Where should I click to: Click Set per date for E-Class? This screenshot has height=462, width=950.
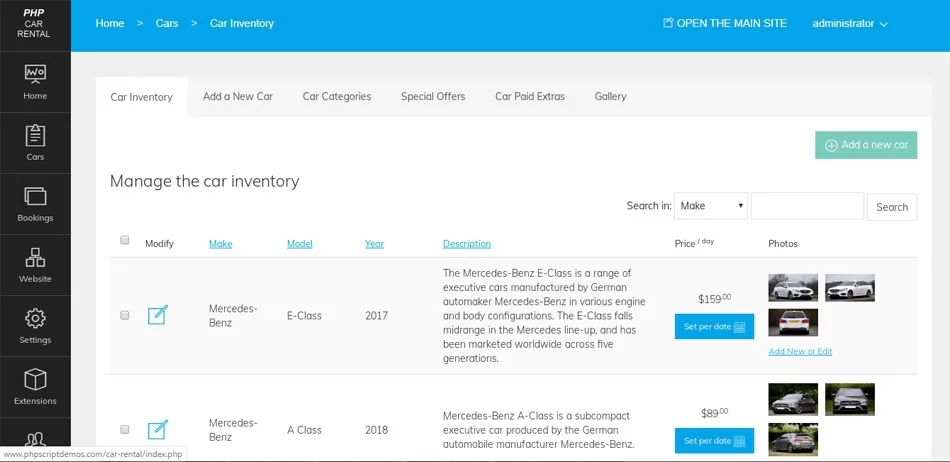(714, 326)
